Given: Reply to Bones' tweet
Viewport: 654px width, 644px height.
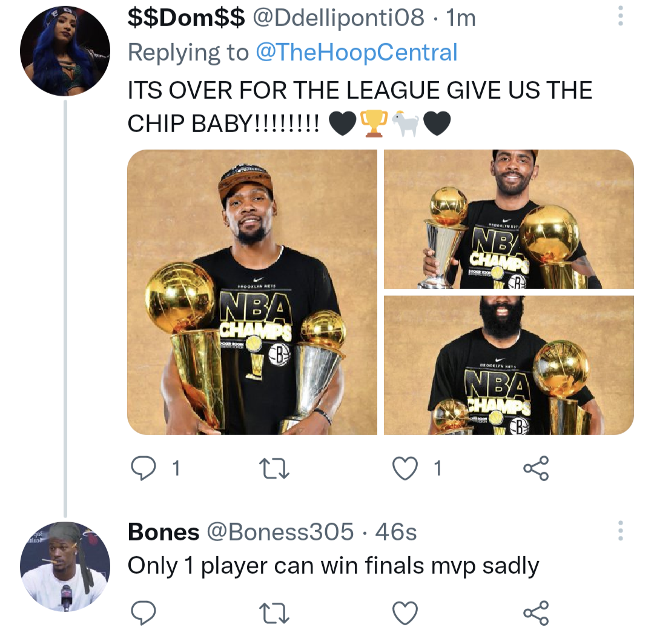Looking at the screenshot, I should [143, 613].
